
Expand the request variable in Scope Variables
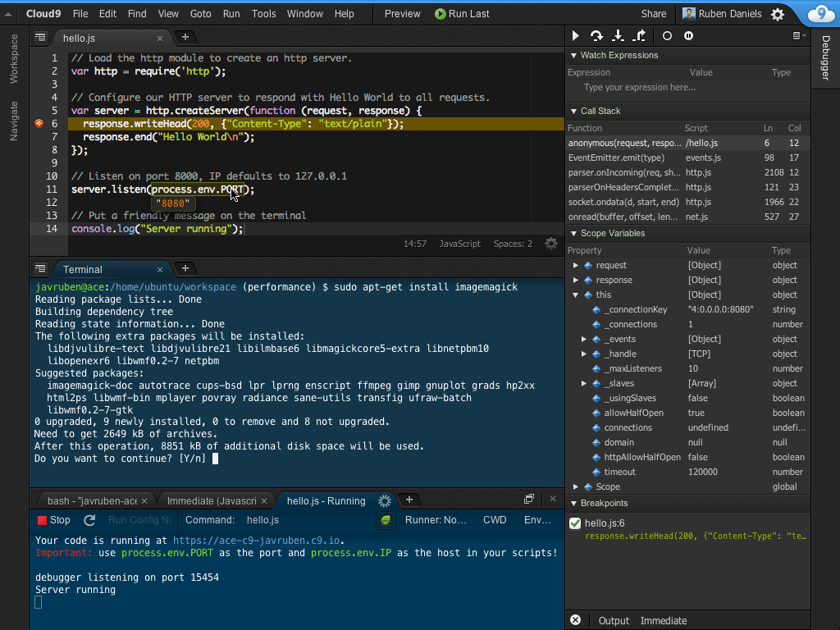[x=577, y=266]
